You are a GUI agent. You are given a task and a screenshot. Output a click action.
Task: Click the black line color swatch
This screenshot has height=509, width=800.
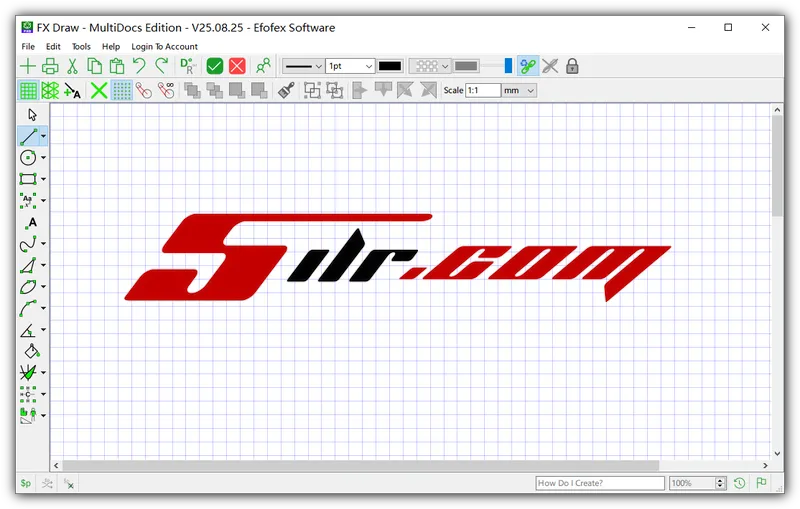click(x=390, y=66)
